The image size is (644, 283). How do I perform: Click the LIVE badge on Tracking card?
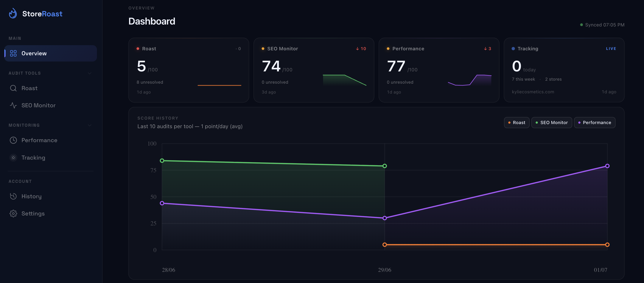coord(611,49)
